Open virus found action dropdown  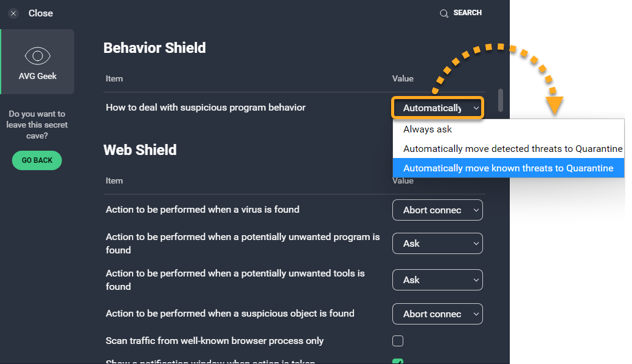pos(437,210)
